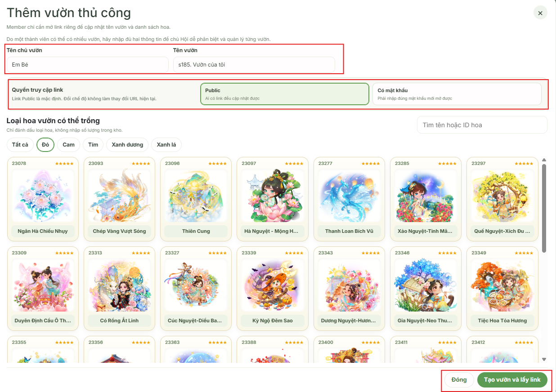Pick the Chép Vàng Vượt Sóng flower
Screen dimensions: 556x392
point(119,199)
